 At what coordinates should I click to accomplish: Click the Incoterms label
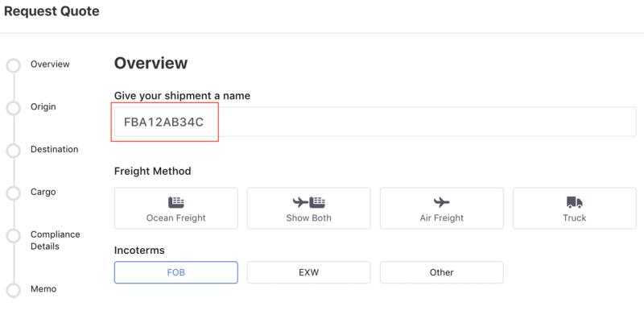click(139, 250)
